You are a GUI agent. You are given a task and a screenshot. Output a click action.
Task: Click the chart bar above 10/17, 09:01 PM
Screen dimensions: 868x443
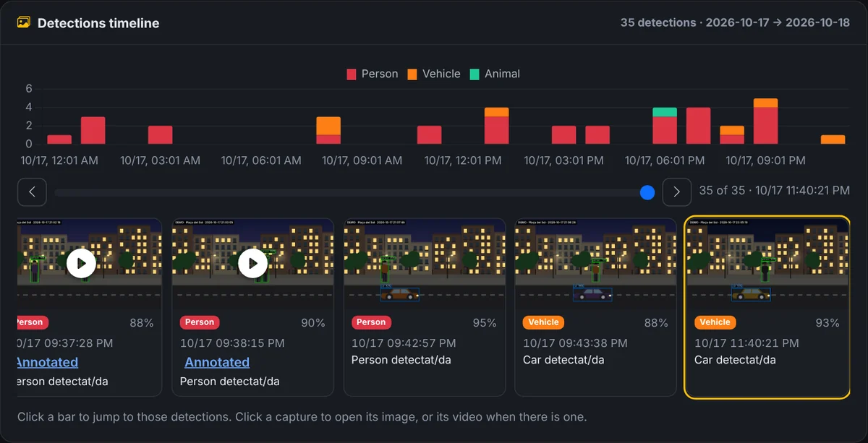click(766, 121)
